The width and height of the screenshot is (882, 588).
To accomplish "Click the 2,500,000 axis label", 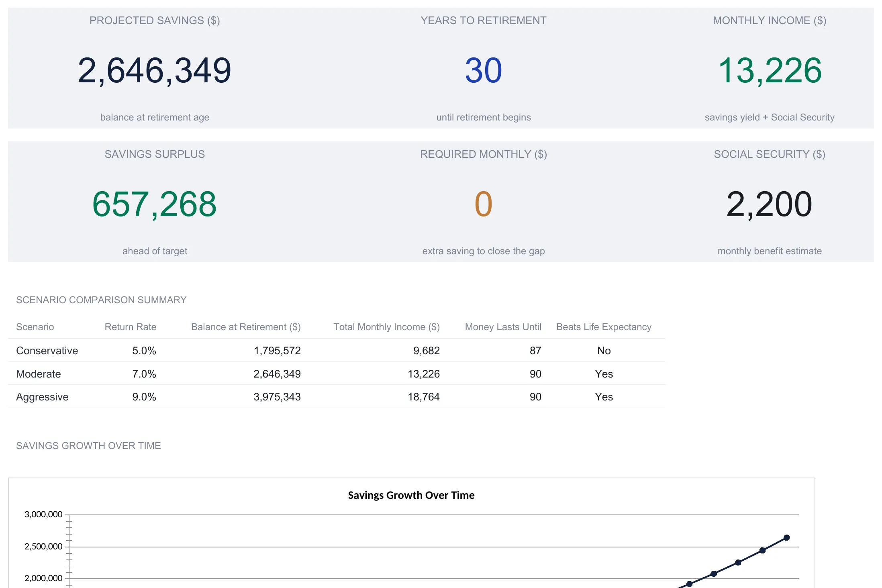I will 43,546.
